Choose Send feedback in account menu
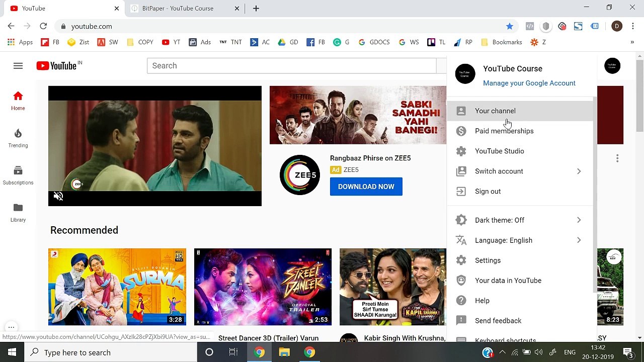644x362 pixels. click(x=520, y=321)
